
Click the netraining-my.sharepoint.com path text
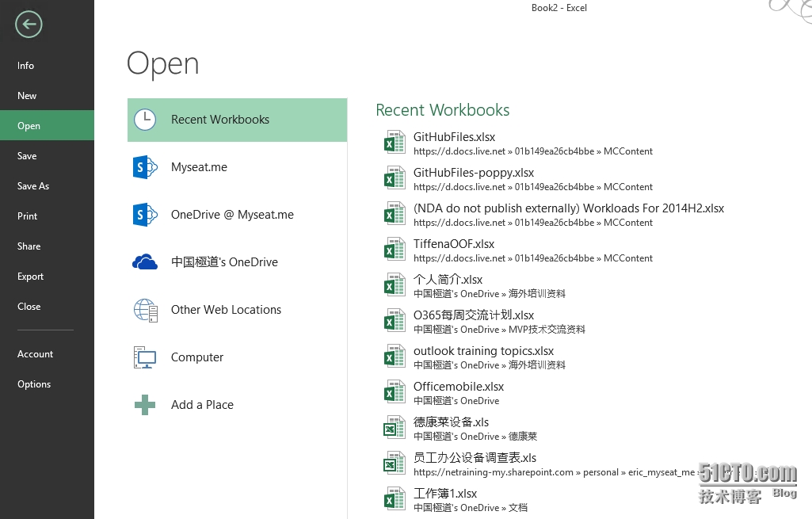(x=554, y=472)
